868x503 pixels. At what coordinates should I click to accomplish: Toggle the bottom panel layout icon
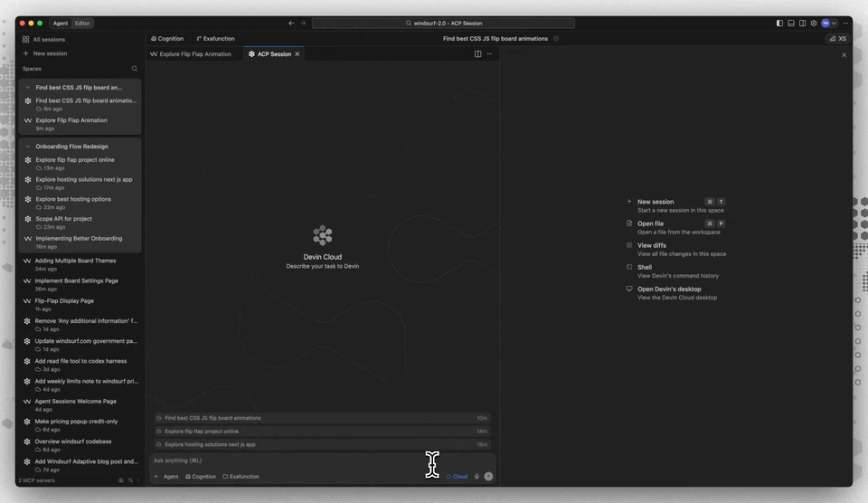point(791,24)
